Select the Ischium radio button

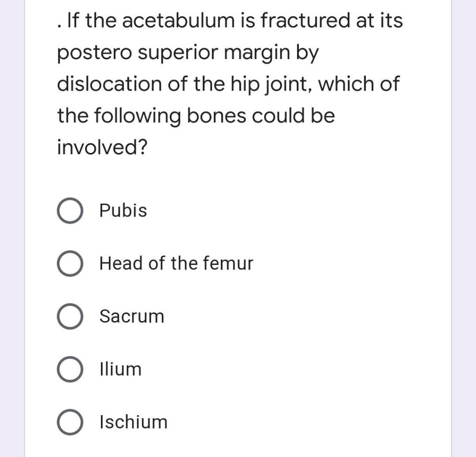(70, 422)
